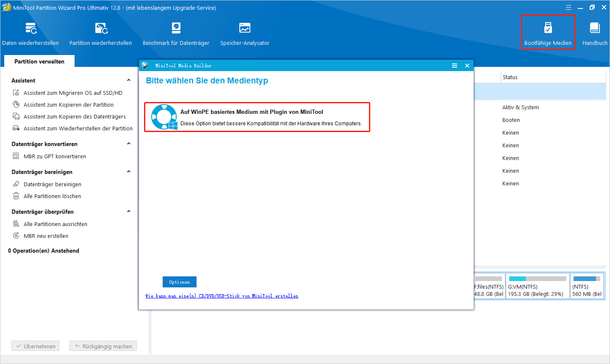Screen dimensions: 610x364
Task: Open the CD/DVD/USB-Stick erstellen help link
Action: 222,295
